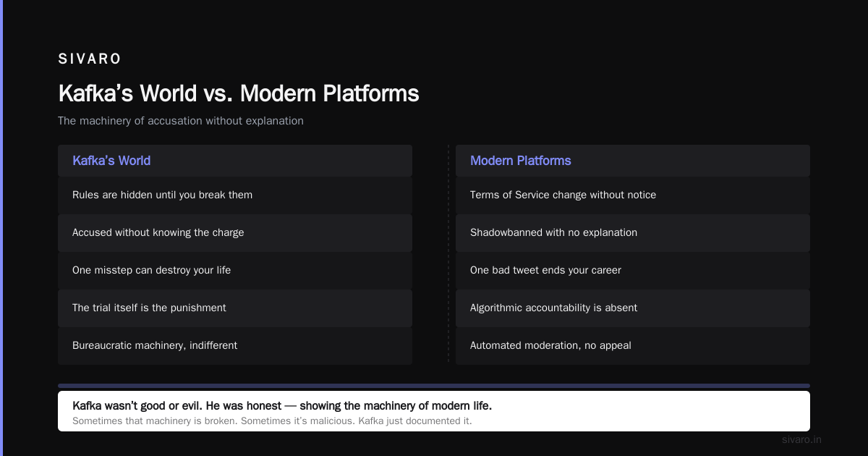Click the row Rules are hidden until you break them

[235, 195]
